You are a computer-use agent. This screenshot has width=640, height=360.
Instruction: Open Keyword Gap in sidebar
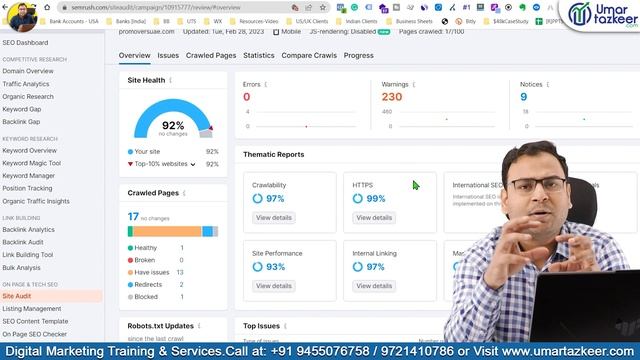tap(22, 109)
